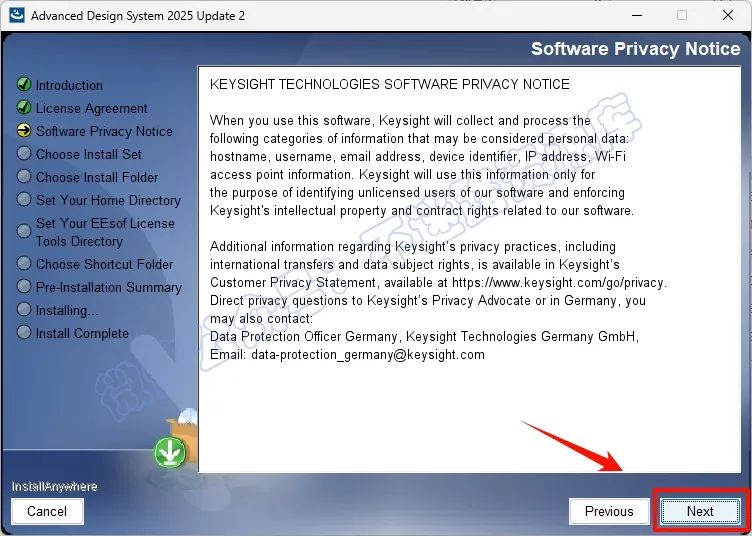Click the Advanced Design System title icon

coord(16,15)
